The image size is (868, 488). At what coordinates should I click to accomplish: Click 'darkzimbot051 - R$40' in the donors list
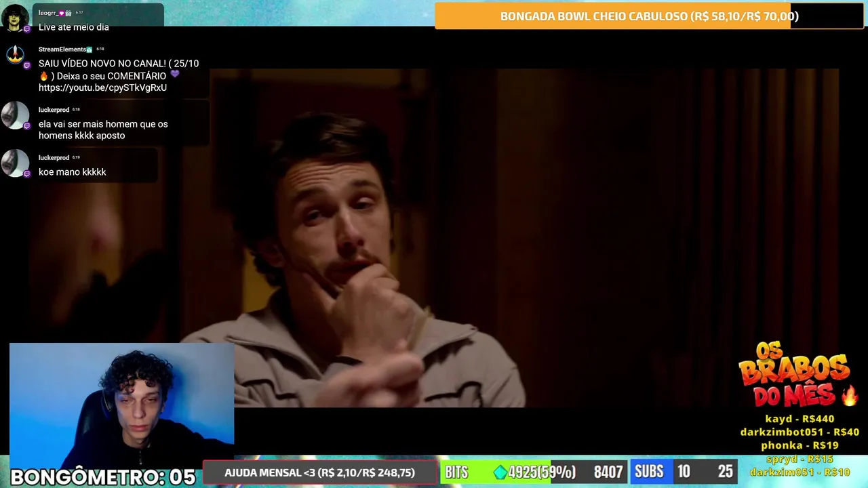pyautogui.click(x=800, y=432)
